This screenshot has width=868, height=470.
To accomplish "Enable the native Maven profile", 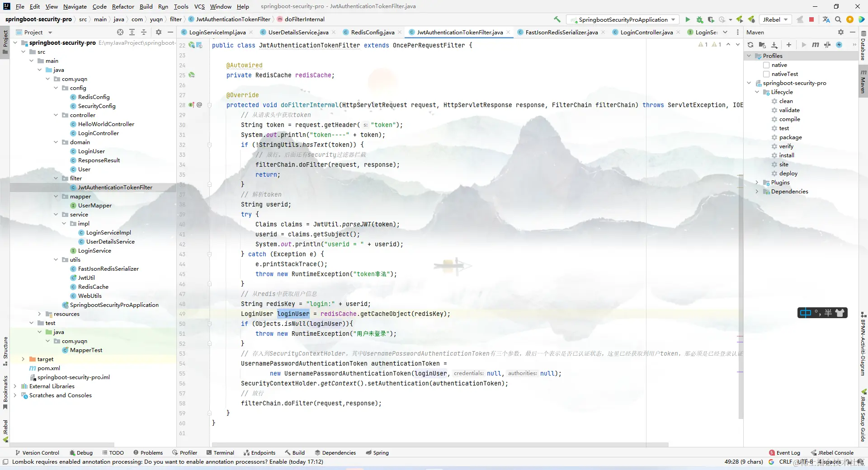I will click(766, 65).
